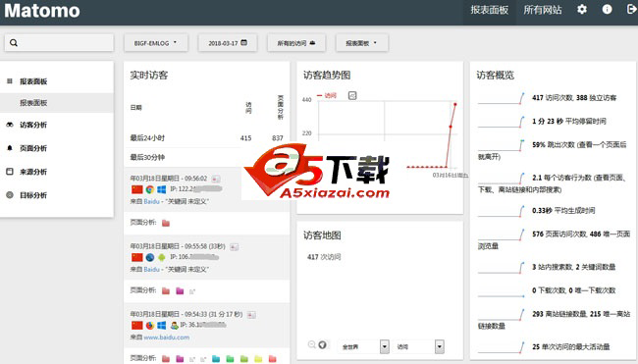Click 293 离站链接数量 overview row
638x364 pixels.
click(x=553, y=319)
